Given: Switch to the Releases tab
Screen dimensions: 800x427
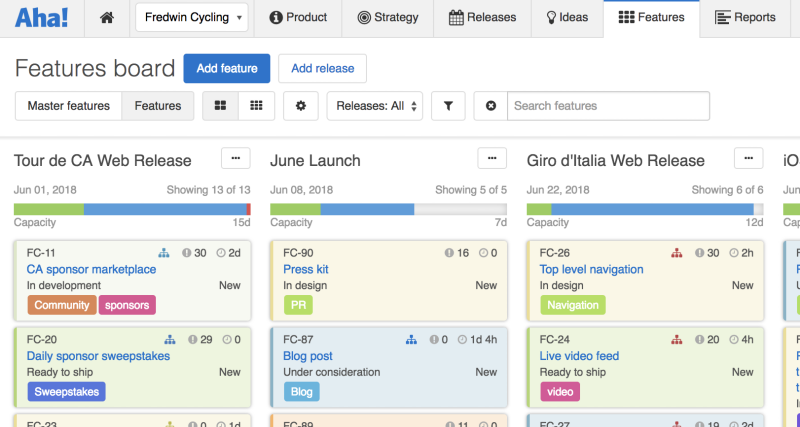Looking at the screenshot, I should [483, 17].
